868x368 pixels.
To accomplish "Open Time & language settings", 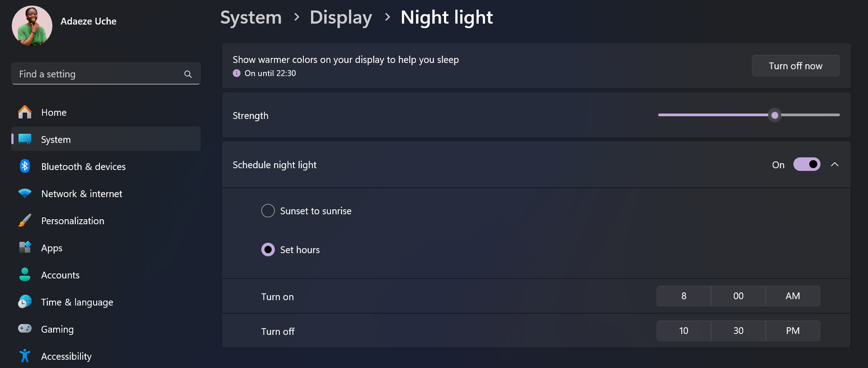I will [x=24, y=302].
